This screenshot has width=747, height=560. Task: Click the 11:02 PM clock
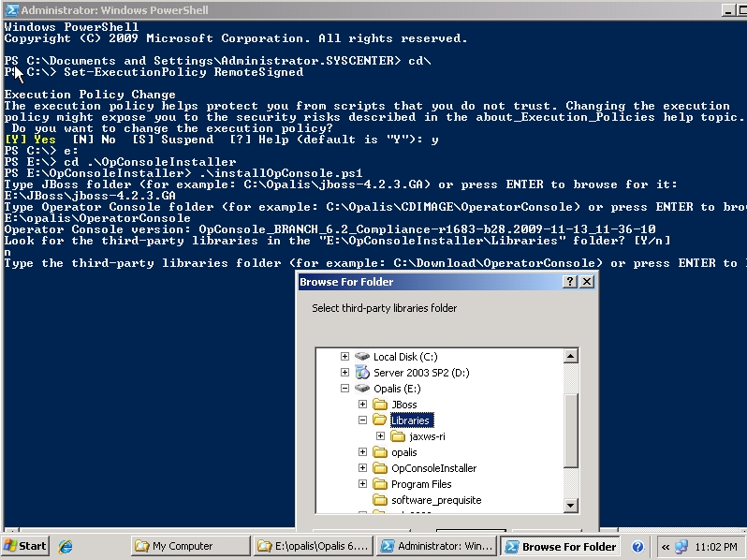715,547
